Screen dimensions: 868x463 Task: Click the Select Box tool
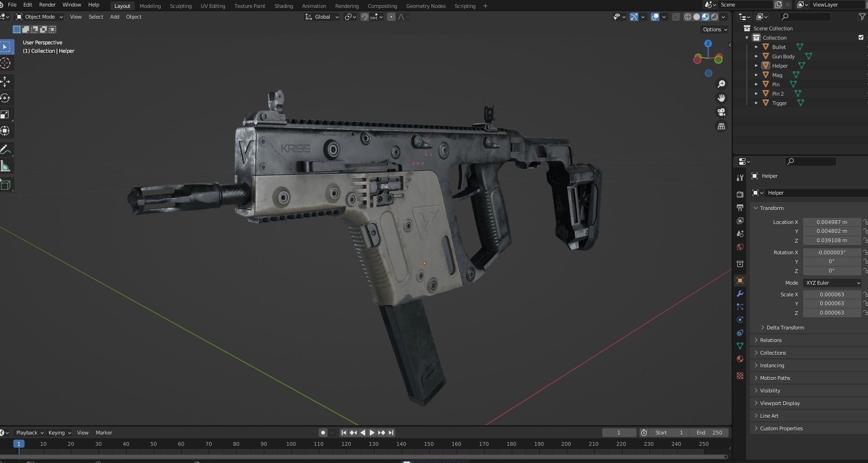pos(6,47)
